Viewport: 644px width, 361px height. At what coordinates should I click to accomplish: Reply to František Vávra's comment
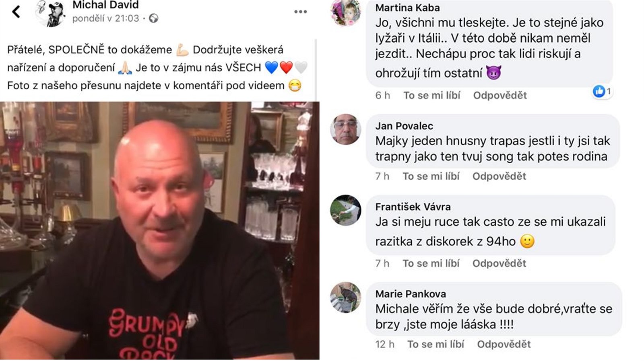tap(499, 263)
